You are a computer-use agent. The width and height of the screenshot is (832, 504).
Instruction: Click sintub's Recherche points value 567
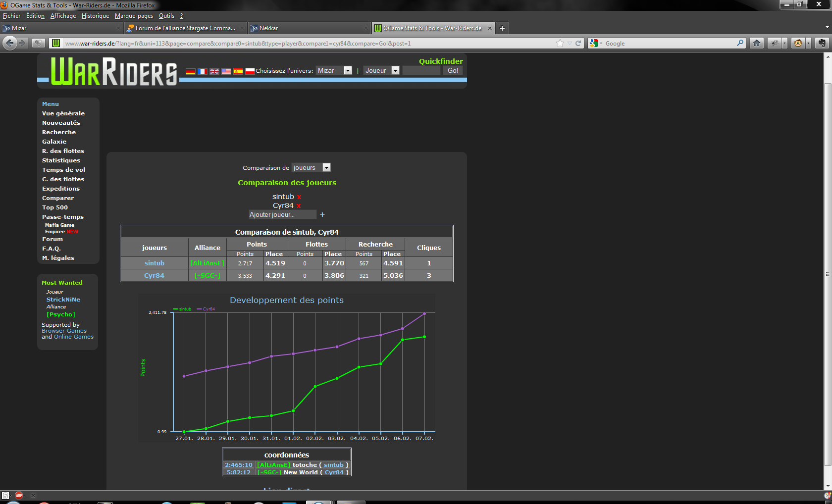pyautogui.click(x=364, y=263)
